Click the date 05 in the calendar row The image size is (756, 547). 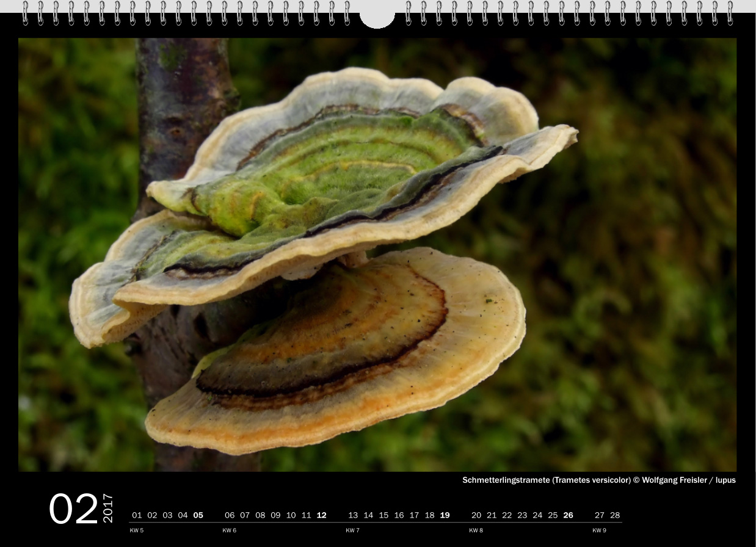point(198,515)
